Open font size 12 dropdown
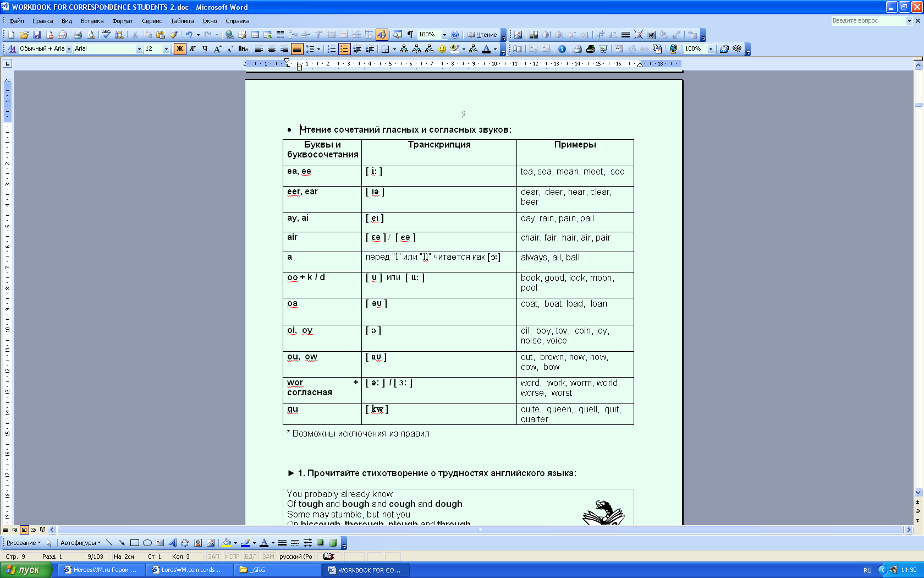The height and width of the screenshot is (578, 924). [x=166, y=49]
